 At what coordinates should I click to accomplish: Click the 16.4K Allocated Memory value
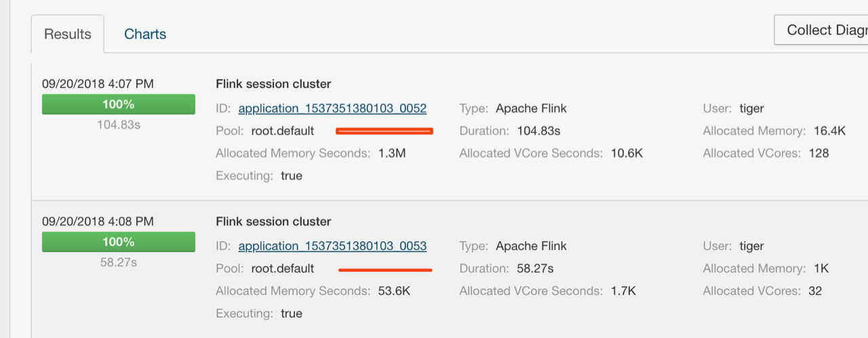pyautogui.click(x=829, y=131)
